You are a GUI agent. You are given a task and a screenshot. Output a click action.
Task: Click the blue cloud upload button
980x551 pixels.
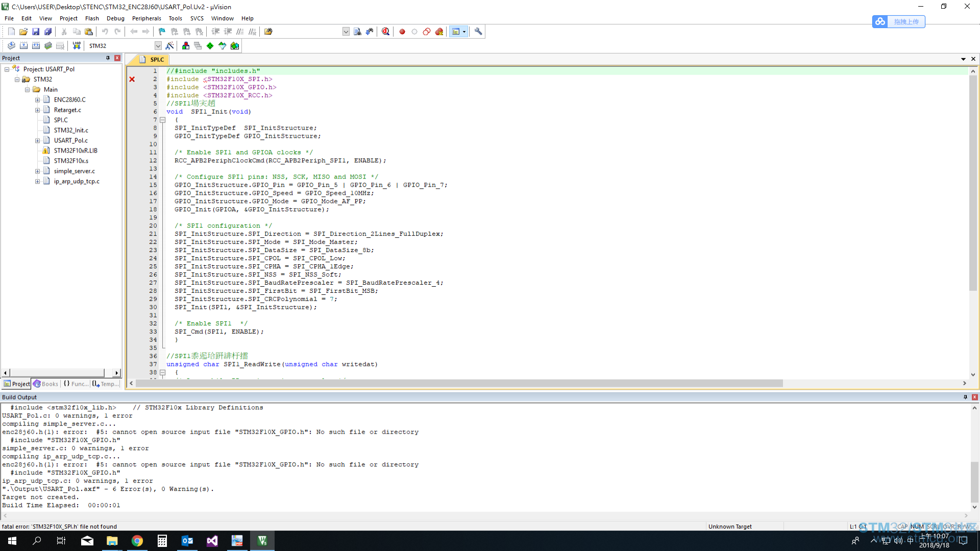click(x=898, y=21)
